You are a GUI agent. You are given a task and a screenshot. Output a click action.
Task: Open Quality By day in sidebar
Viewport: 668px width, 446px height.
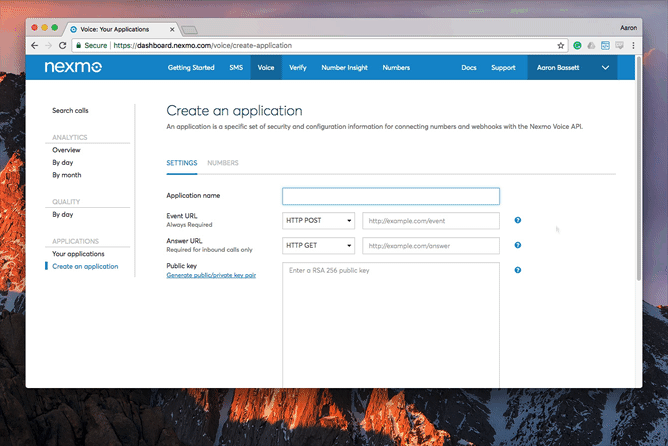click(63, 214)
